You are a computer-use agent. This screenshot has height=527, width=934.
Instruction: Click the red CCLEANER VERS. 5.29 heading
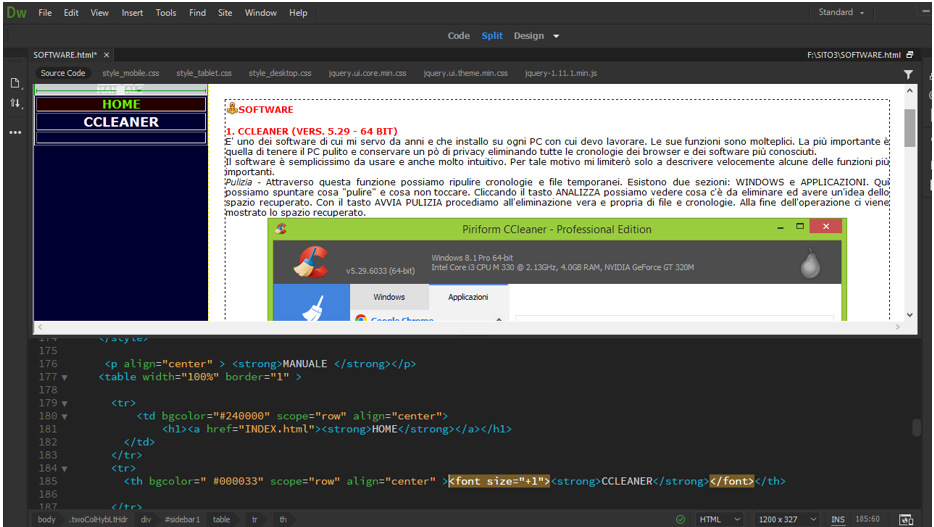click(312, 131)
